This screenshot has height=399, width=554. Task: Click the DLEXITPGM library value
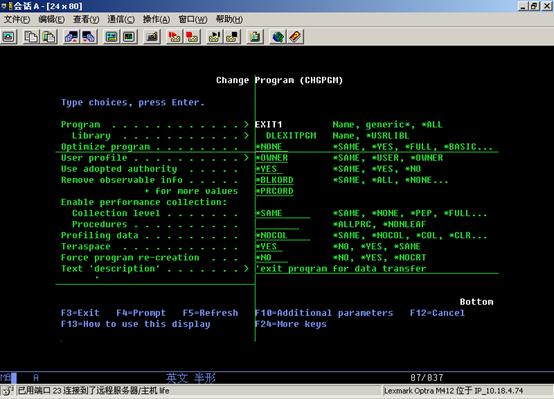(x=291, y=136)
